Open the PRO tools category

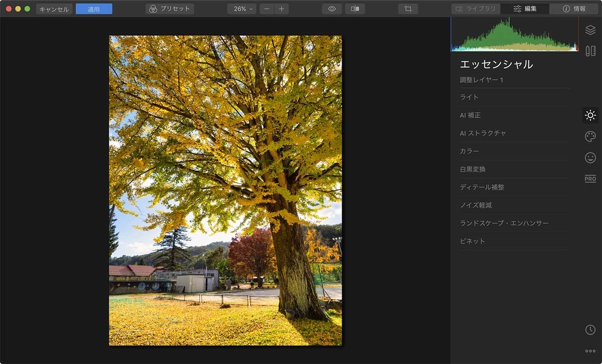[x=590, y=179]
